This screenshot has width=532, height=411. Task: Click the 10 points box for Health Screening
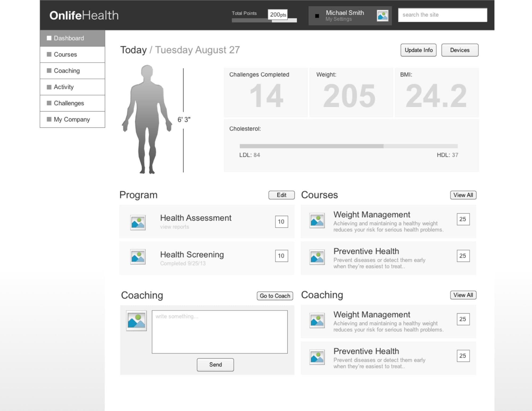[281, 256]
